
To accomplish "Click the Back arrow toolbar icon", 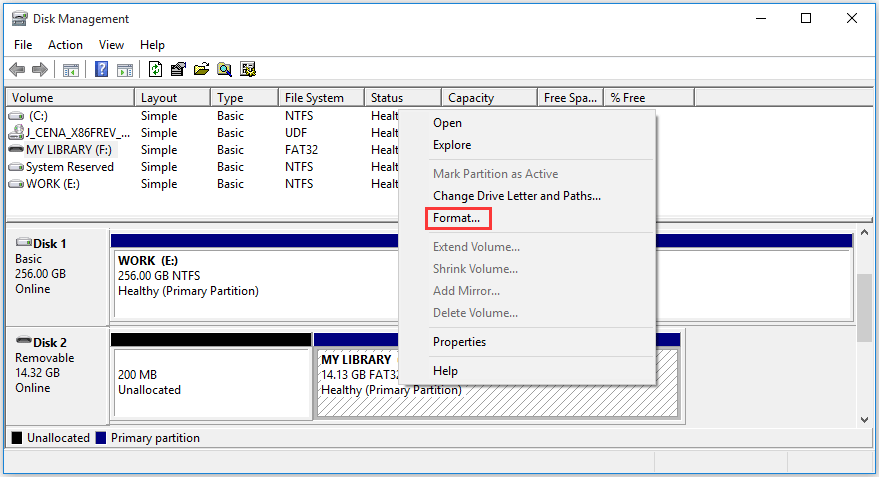I will (x=17, y=70).
